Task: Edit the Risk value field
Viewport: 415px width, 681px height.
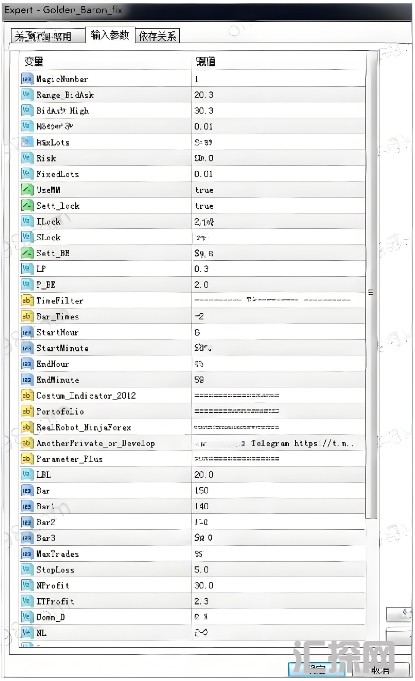Action: coord(278,158)
